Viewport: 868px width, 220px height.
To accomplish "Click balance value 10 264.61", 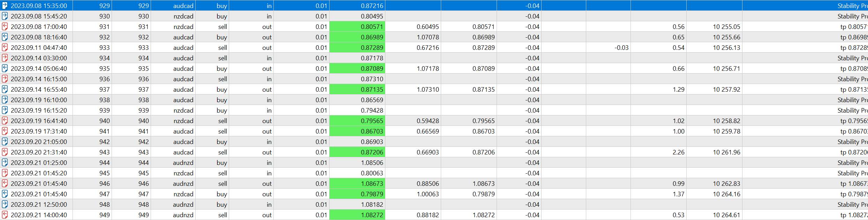I will 726,215.
